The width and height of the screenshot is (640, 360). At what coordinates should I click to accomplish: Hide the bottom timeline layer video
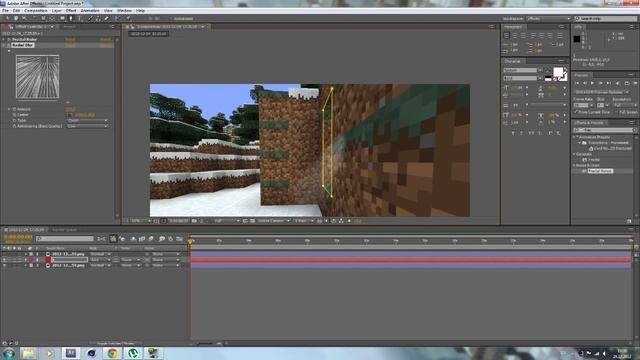tap(4, 265)
